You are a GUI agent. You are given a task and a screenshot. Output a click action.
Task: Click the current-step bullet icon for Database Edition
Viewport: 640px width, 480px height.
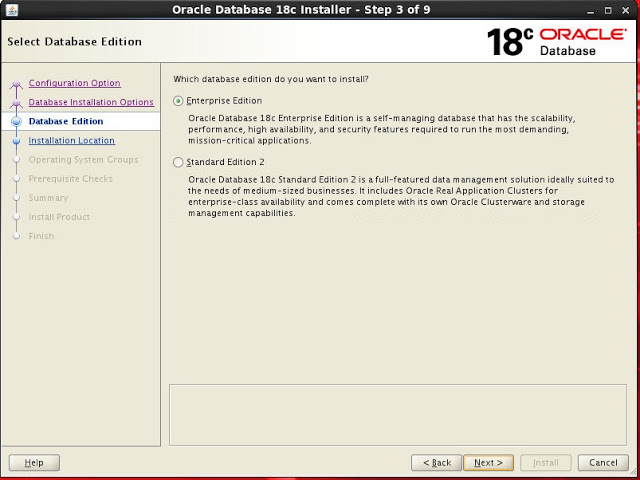click(x=16, y=122)
